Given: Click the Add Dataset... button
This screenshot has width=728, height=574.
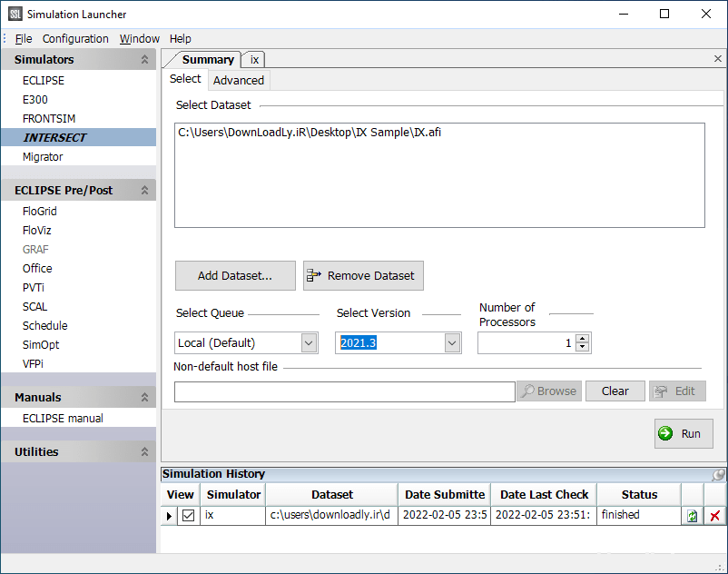Looking at the screenshot, I should (235, 276).
